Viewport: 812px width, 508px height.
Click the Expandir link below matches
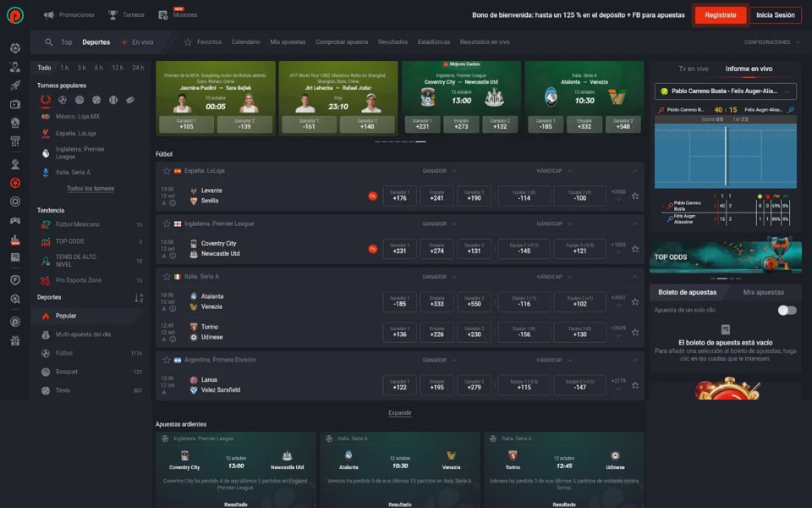[x=400, y=413]
